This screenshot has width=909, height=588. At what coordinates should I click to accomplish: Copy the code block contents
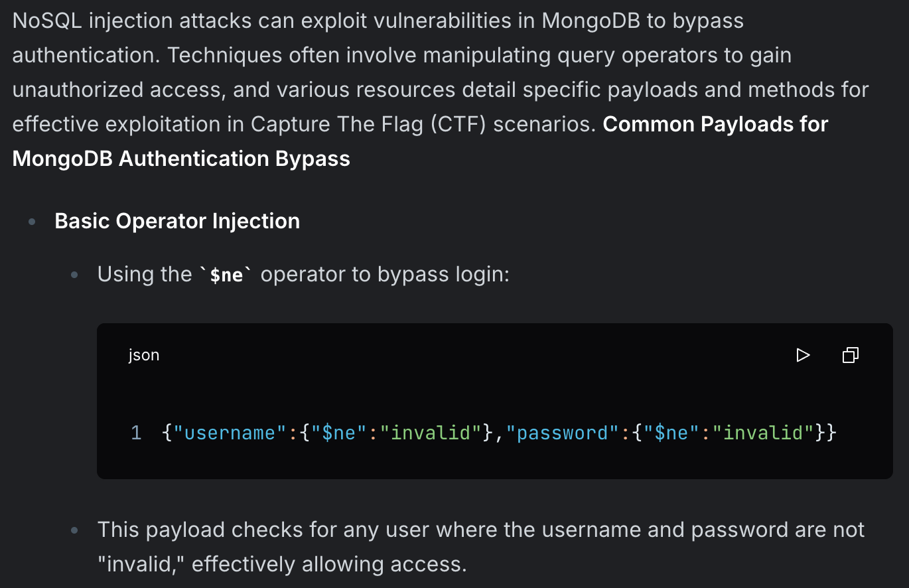[850, 355]
